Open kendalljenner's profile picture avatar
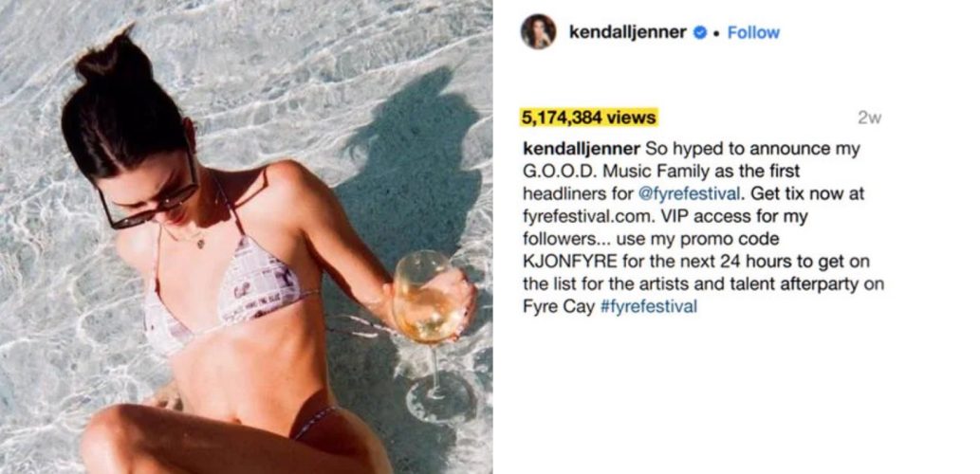 538,32
